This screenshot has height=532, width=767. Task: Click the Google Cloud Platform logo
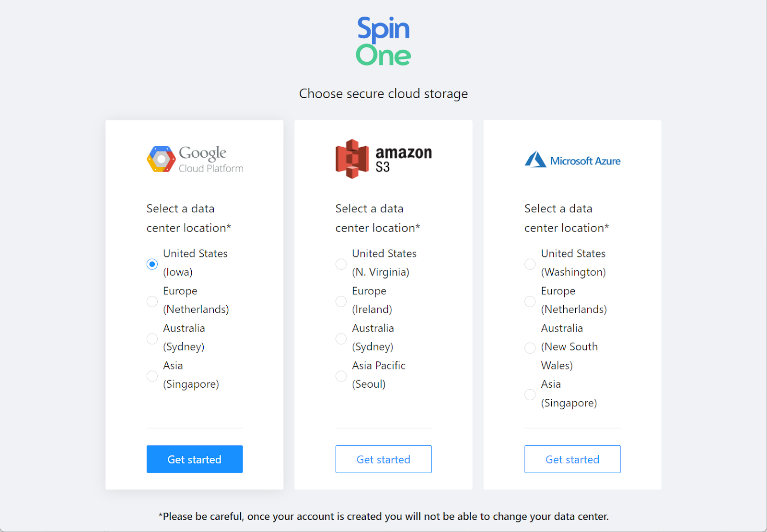[x=195, y=159]
